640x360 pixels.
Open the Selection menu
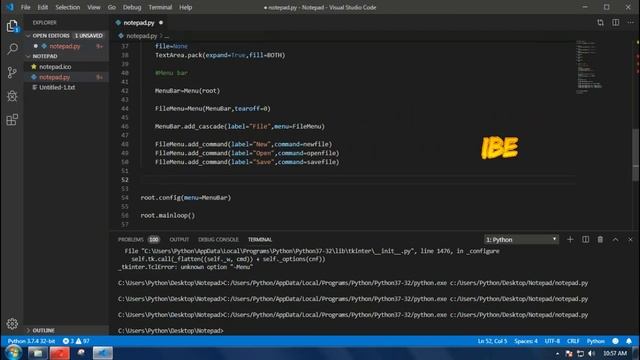(x=68, y=7)
